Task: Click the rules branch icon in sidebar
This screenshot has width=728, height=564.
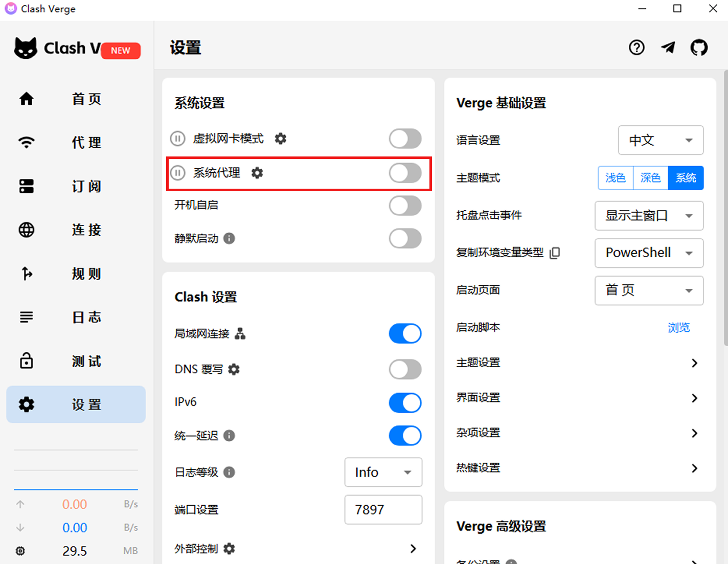Action: click(x=27, y=274)
